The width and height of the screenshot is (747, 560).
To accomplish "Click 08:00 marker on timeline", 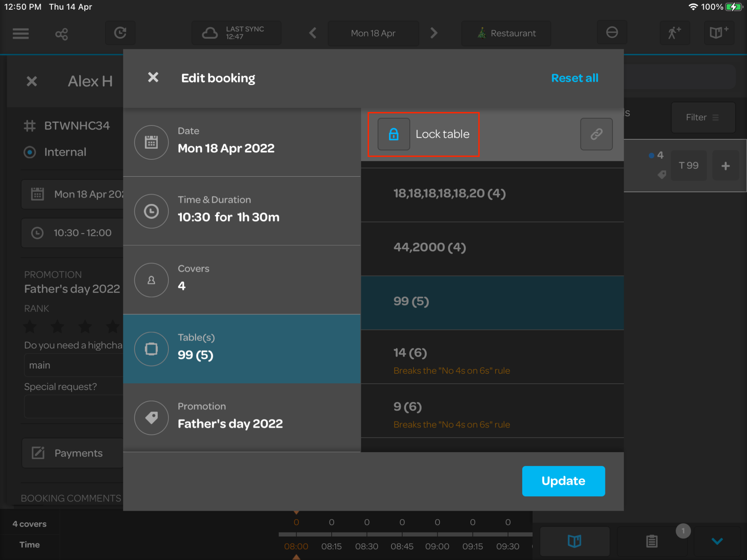I will coord(296,546).
